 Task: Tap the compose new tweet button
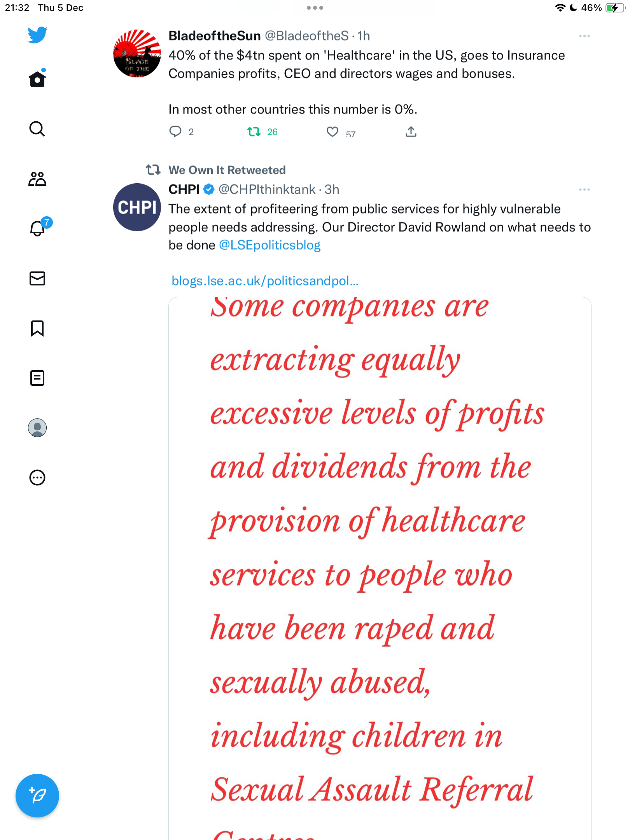pos(37,796)
